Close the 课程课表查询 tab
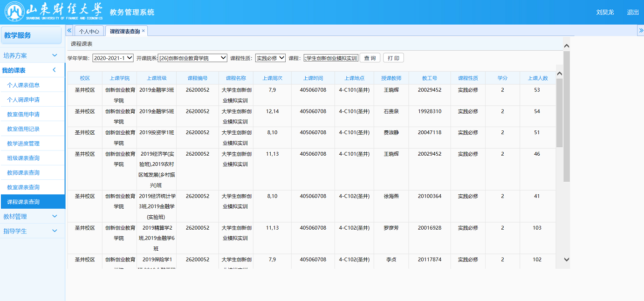The height and width of the screenshot is (301, 644). (144, 31)
